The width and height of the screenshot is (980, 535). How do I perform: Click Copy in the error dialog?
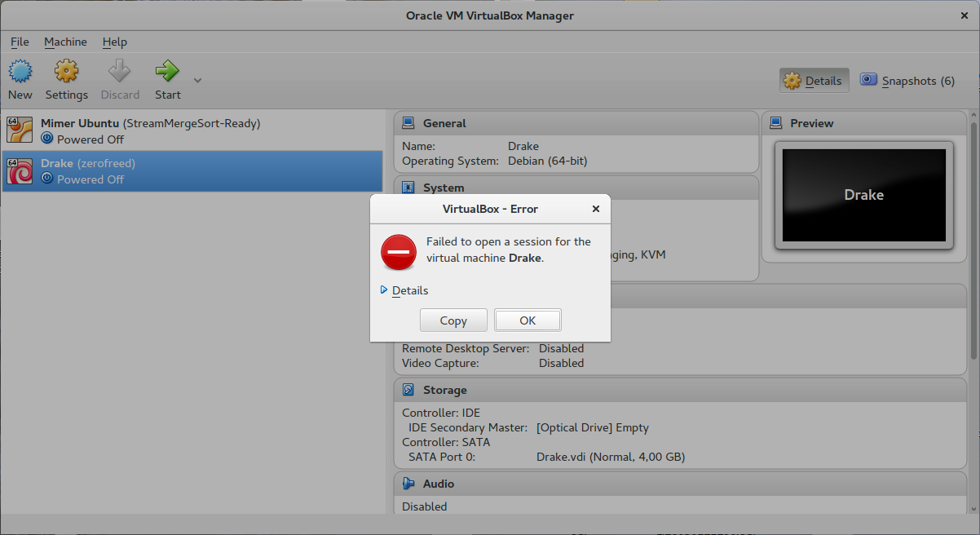pos(453,321)
